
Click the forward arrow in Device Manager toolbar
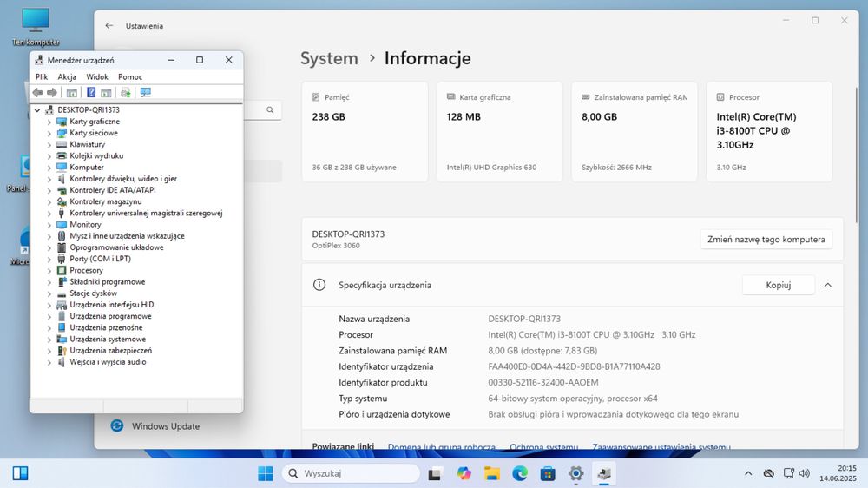point(52,93)
